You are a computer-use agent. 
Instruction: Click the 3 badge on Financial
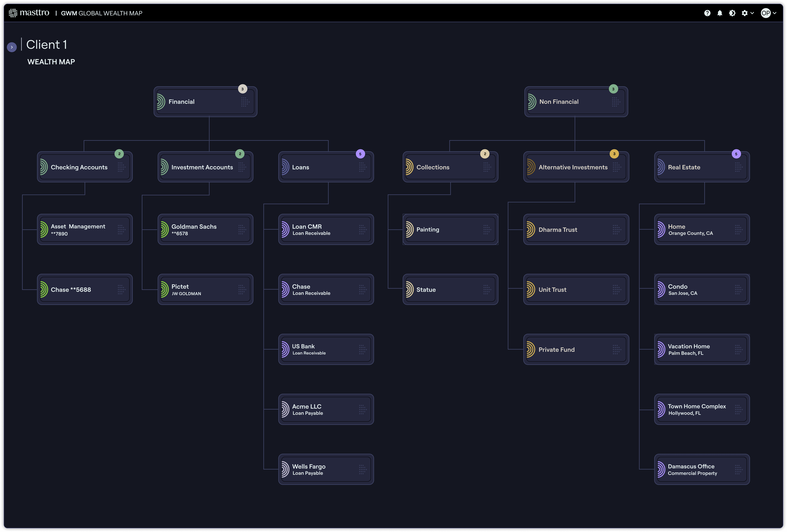pyautogui.click(x=243, y=89)
